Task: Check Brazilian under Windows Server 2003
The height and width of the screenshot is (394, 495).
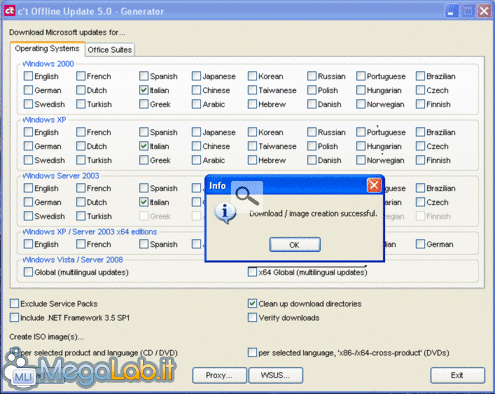Action: [x=420, y=188]
